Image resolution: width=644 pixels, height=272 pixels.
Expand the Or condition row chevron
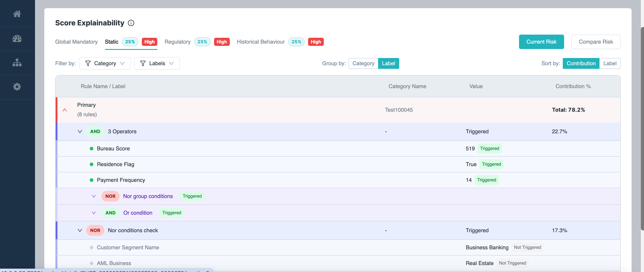(x=94, y=213)
